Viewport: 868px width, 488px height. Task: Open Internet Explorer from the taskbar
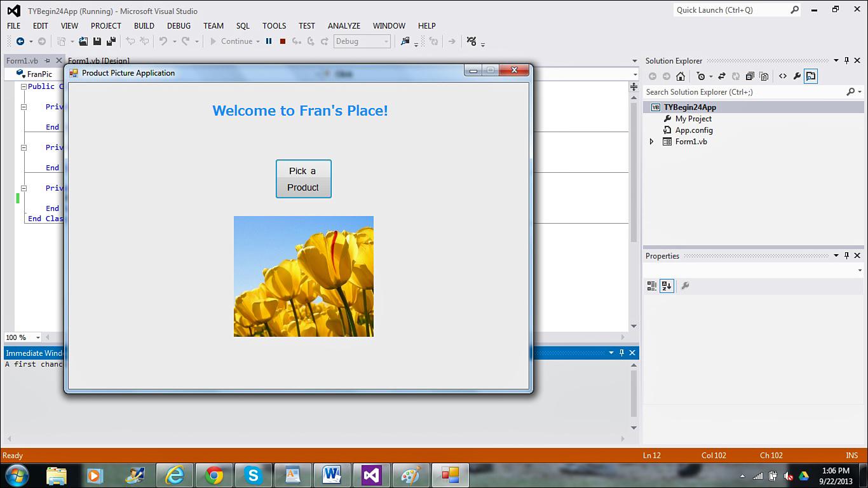point(174,475)
